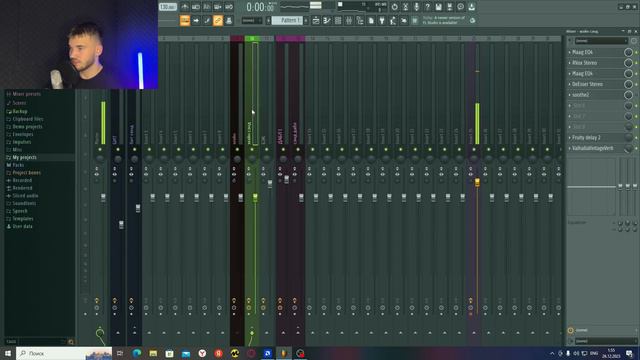
Task: Open the mixer input routing dropdown at top
Action: (x=601, y=41)
